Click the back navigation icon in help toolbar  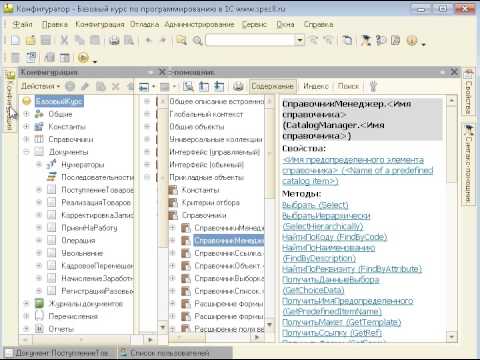point(144,87)
